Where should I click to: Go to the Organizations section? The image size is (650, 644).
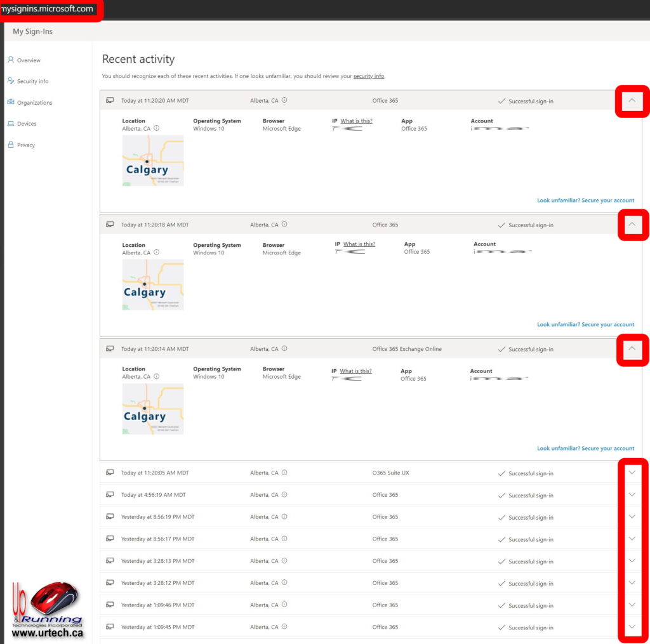(34, 103)
